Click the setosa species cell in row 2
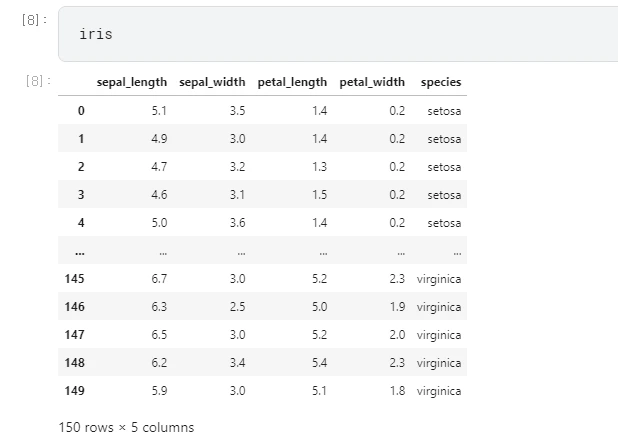The image size is (618, 444). pos(444,166)
